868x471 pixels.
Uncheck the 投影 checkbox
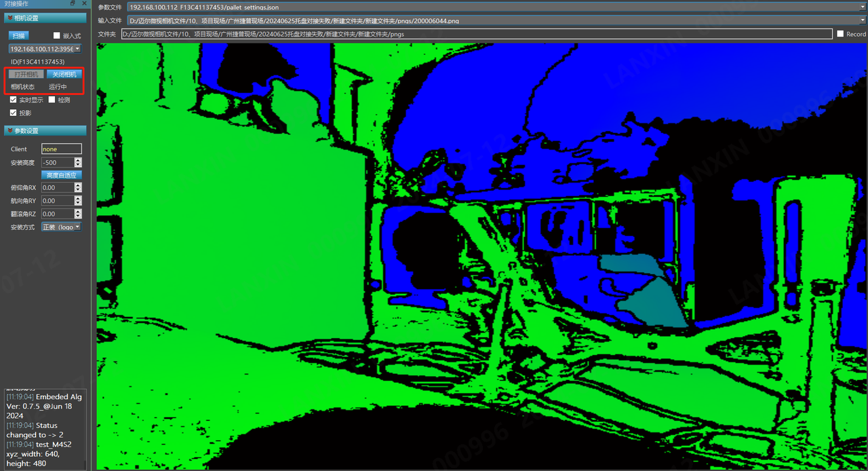click(x=13, y=113)
